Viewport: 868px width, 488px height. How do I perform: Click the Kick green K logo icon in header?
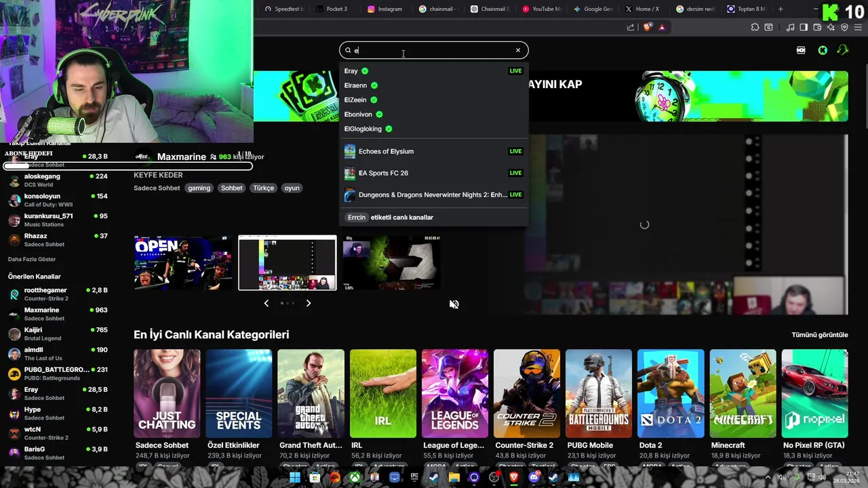coord(823,50)
